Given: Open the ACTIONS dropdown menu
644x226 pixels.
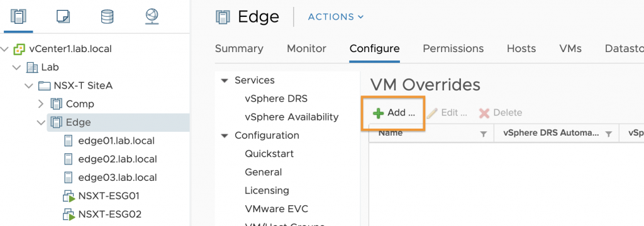Looking at the screenshot, I should click(336, 17).
